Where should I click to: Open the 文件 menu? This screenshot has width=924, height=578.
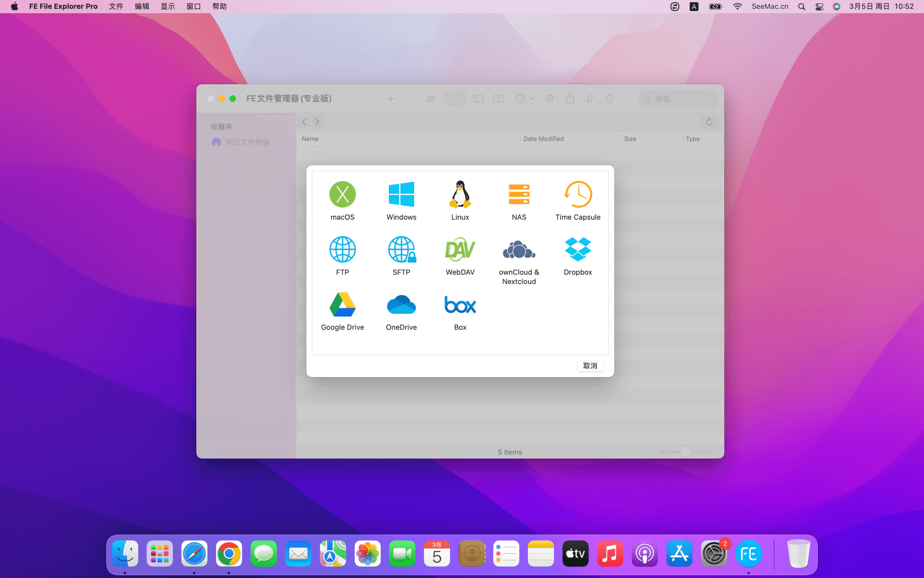coord(116,7)
